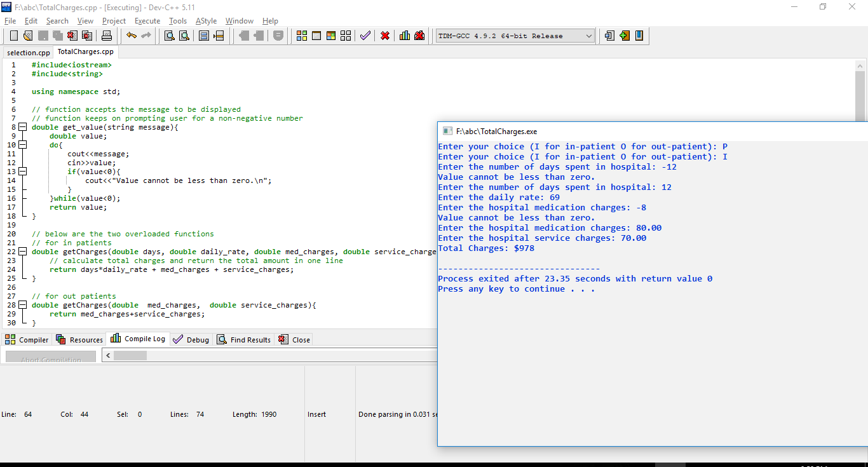Undo the last edit via toolbar arrow
Screen dimensions: 868x467
tap(132, 36)
